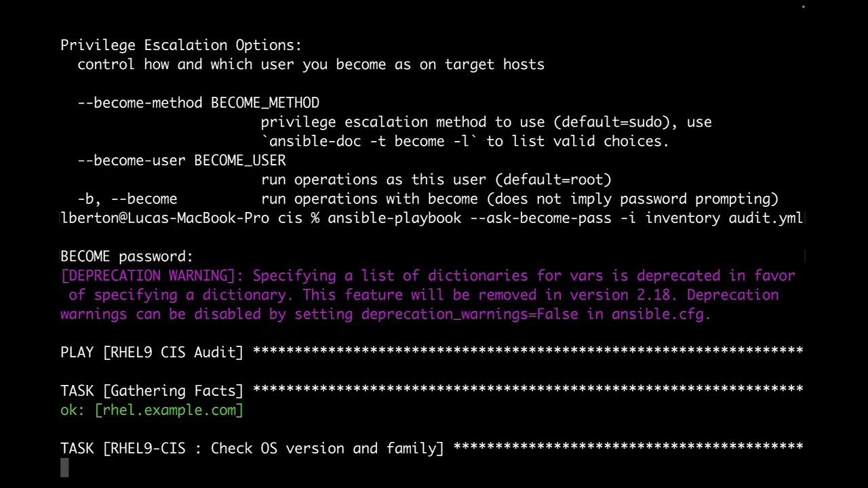Click the small orange dot at top right

click(804, 7)
